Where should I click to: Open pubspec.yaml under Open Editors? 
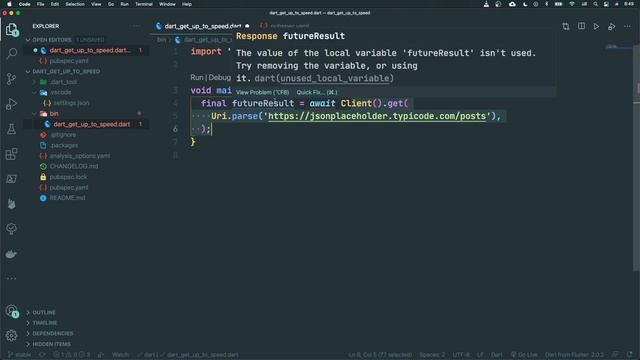tap(69, 61)
